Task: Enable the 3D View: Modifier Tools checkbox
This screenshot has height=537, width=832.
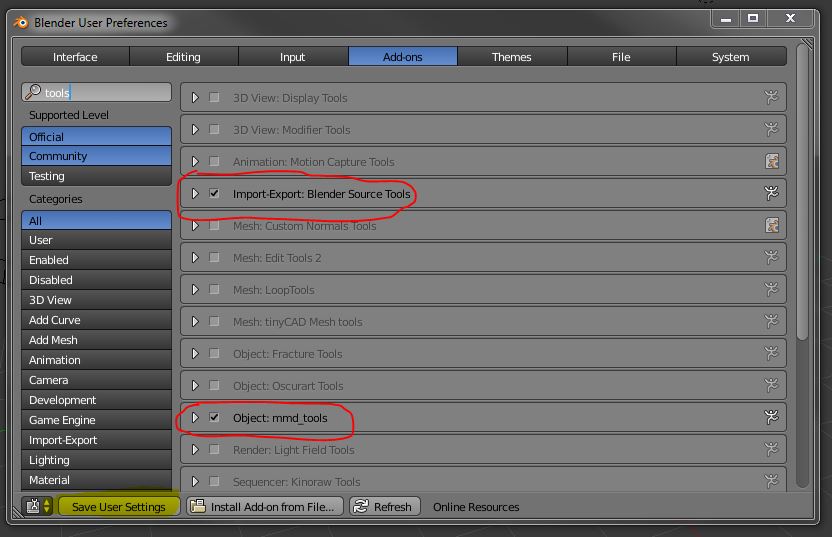Action: point(214,129)
